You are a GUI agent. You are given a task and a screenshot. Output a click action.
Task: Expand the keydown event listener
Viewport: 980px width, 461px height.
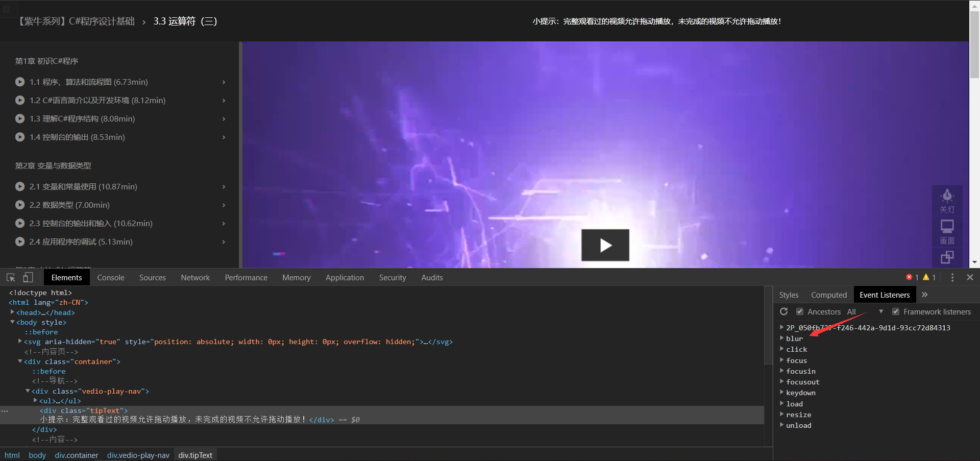point(782,392)
